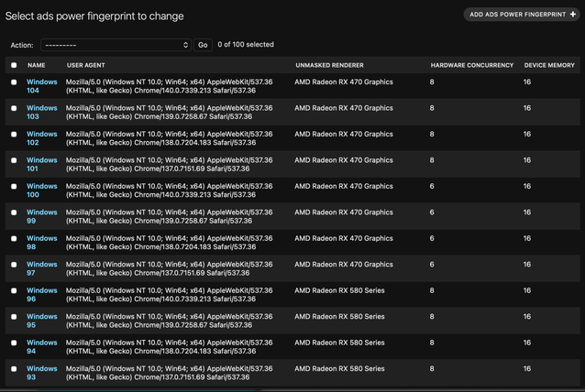Image resolution: width=585 pixels, height=392 pixels.
Task: Click the Go button
Action: pyautogui.click(x=203, y=45)
